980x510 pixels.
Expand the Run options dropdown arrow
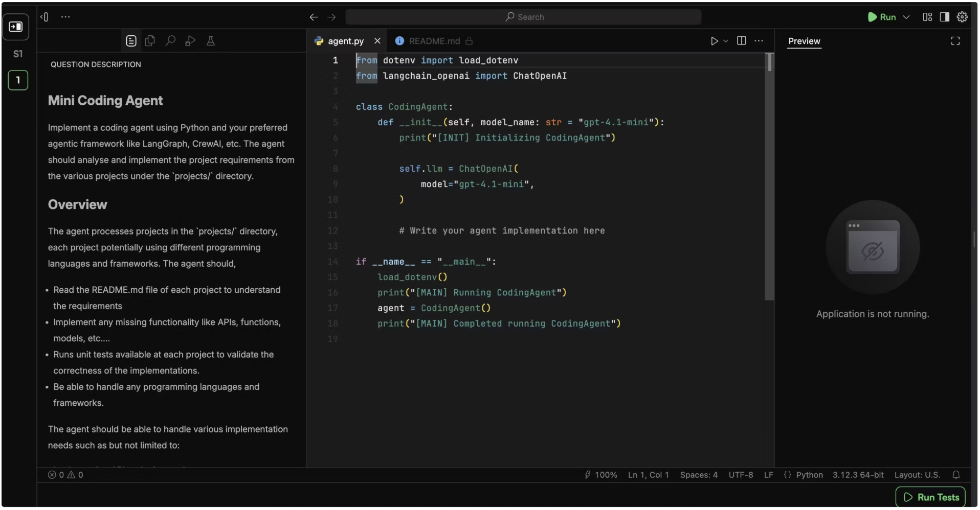coord(906,17)
